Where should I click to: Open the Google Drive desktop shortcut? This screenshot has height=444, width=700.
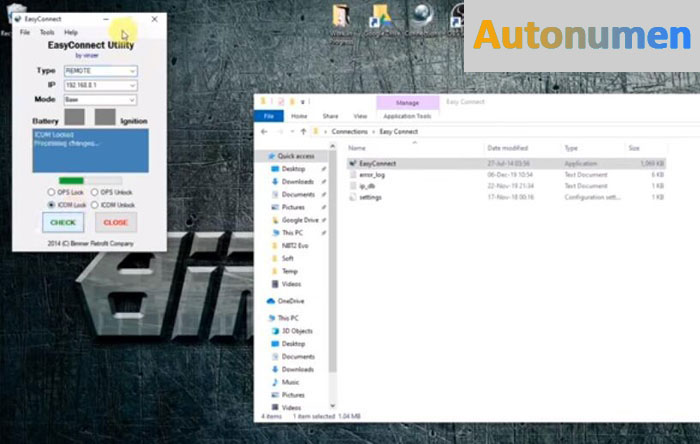(x=380, y=17)
